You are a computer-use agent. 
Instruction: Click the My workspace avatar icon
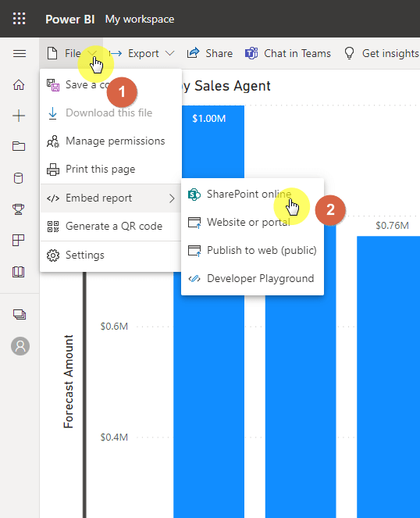click(20, 346)
